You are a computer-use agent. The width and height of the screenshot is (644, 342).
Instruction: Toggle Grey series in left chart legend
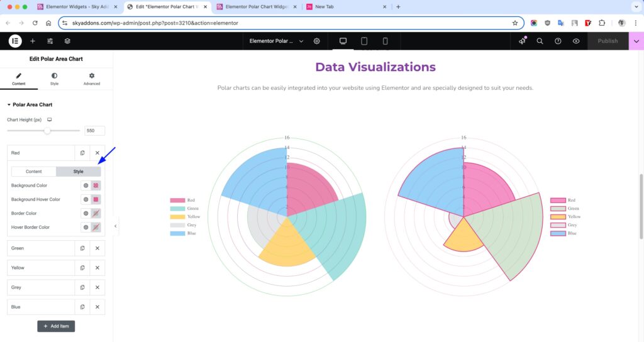point(183,225)
